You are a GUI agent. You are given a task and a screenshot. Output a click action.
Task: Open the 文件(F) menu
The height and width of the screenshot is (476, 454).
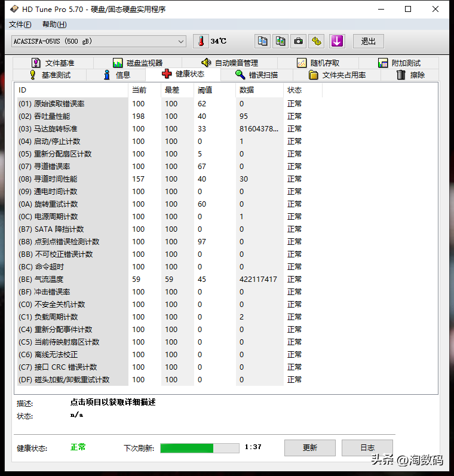pos(20,24)
